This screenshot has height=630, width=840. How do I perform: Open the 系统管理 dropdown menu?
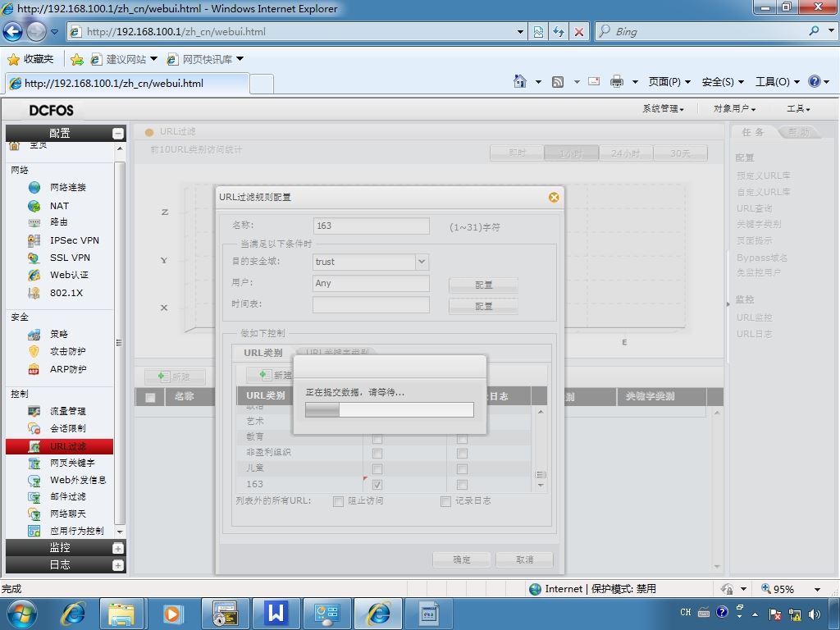pyautogui.click(x=663, y=109)
